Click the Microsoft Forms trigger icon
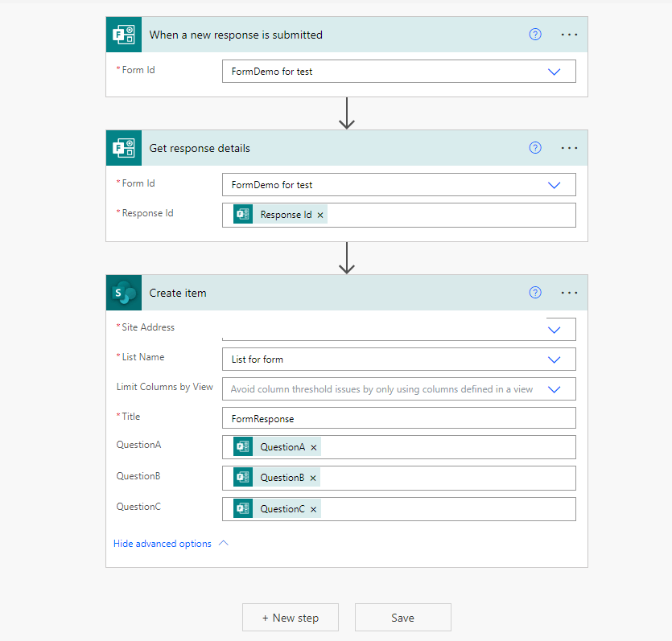Screen dimensions: 672x641 coord(123,34)
